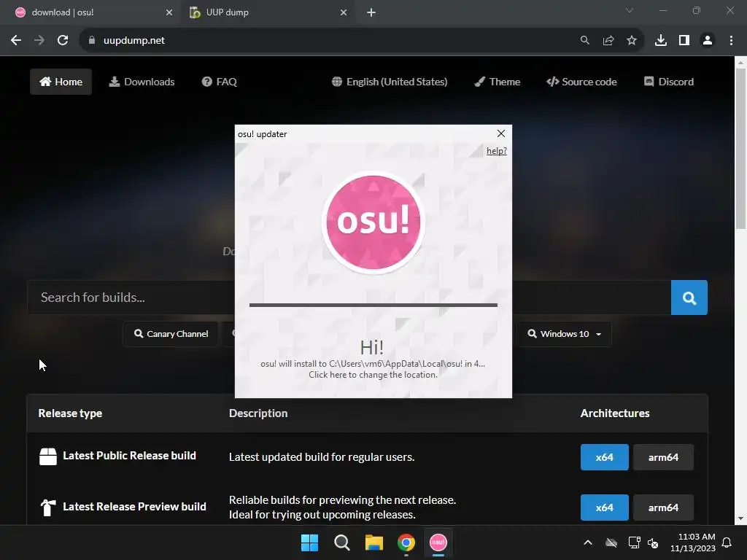Bookmark this page with the star icon

[632, 41]
